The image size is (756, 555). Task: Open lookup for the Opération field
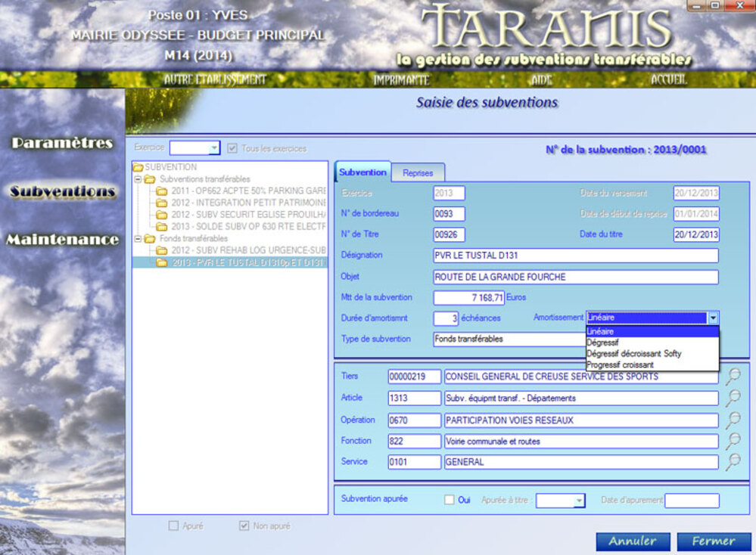pyautogui.click(x=733, y=420)
